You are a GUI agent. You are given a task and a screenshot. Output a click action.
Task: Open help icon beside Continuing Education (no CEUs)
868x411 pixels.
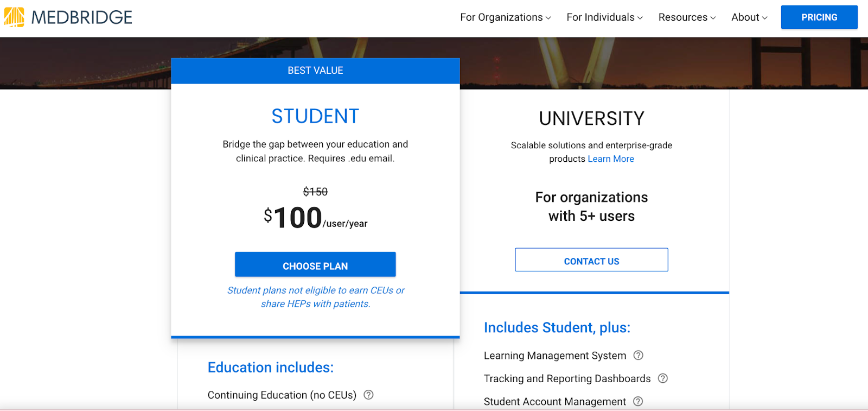(369, 395)
